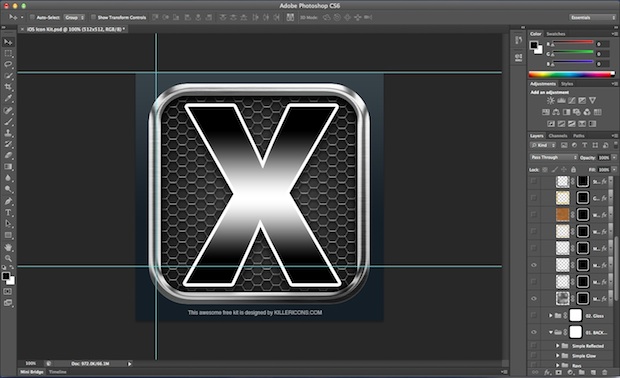Click foreground color swatch in toolbox
Screen dimensions: 620x378
(6, 276)
